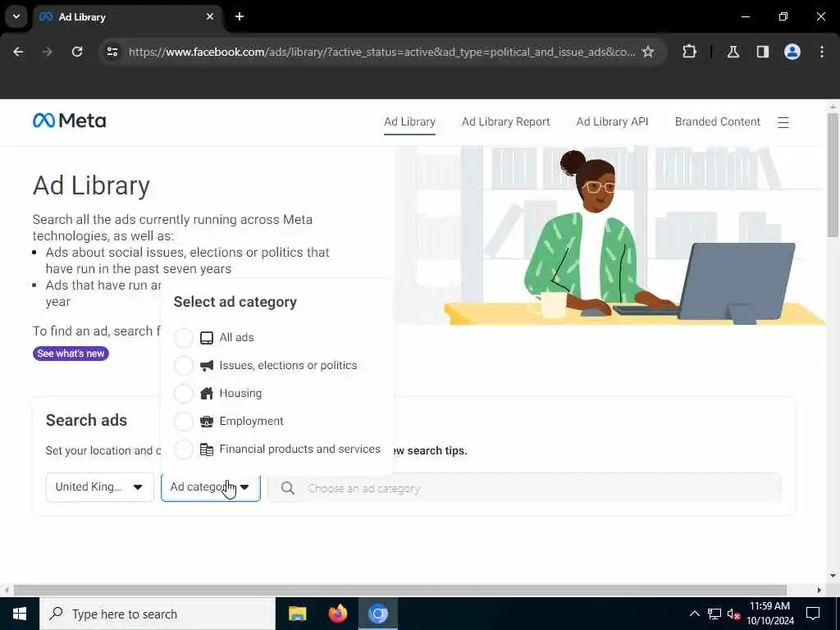Select the All ads radio button

pyautogui.click(x=183, y=337)
